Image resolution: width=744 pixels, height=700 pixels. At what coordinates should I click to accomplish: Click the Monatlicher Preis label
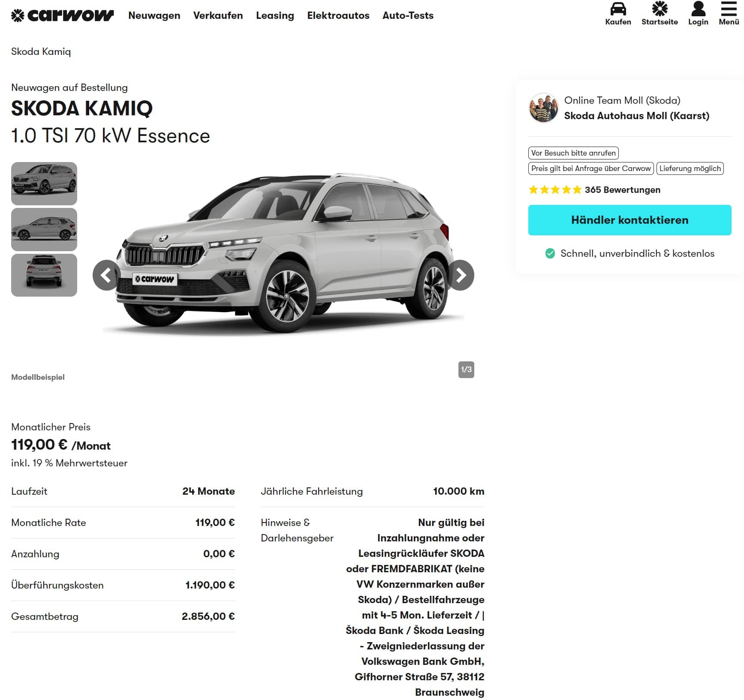(x=51, y=427)
